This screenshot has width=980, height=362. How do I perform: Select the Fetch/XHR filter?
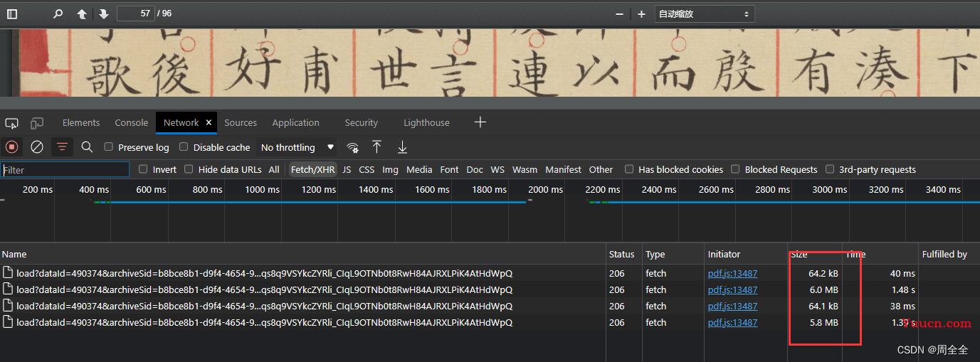pyautogui.click(x=312, y=169)
